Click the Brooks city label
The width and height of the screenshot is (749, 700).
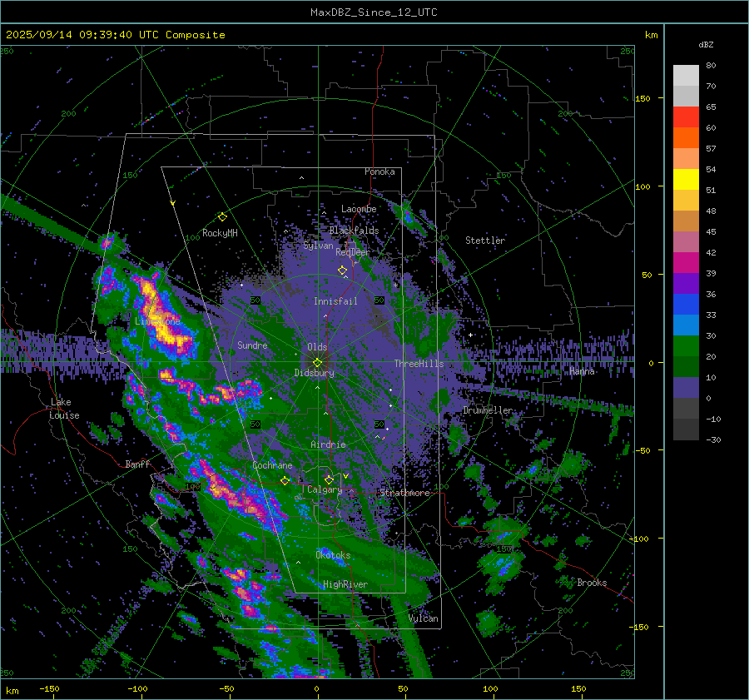coord(592,583)
